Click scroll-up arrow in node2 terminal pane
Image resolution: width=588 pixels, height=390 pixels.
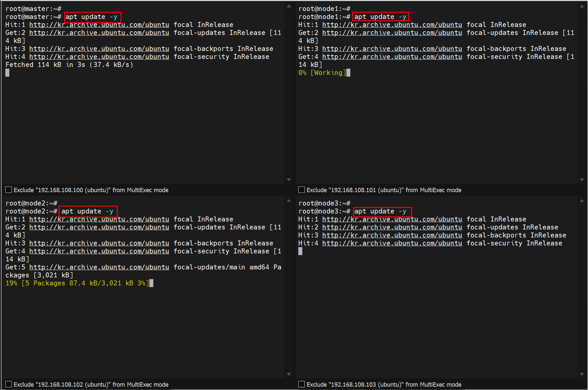[x=289, y=201]
